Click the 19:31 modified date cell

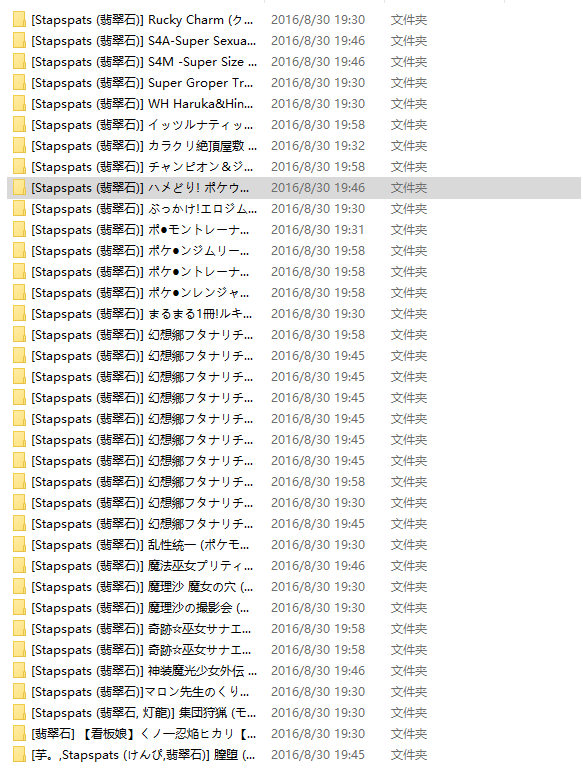point(318,230)
